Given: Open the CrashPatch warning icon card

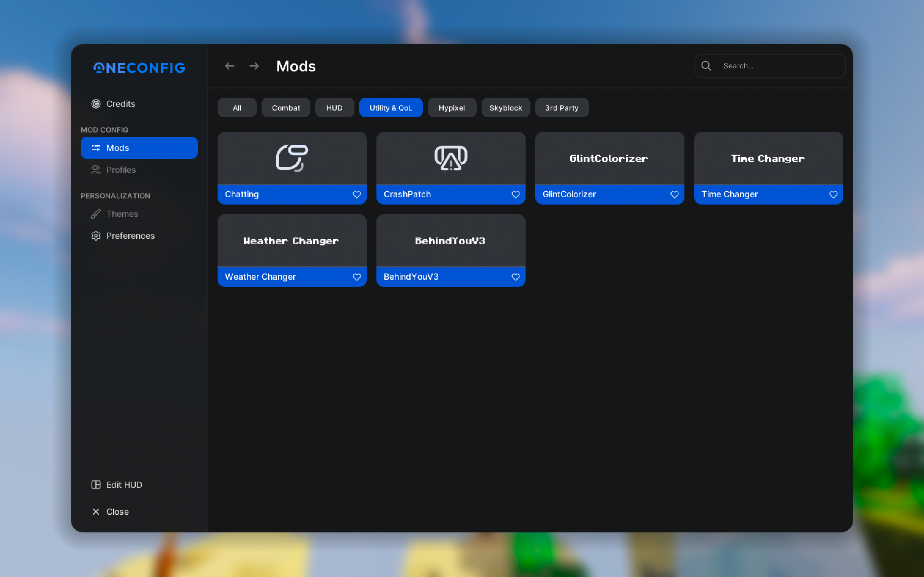Looking at the screenshot, I should 451,158.
